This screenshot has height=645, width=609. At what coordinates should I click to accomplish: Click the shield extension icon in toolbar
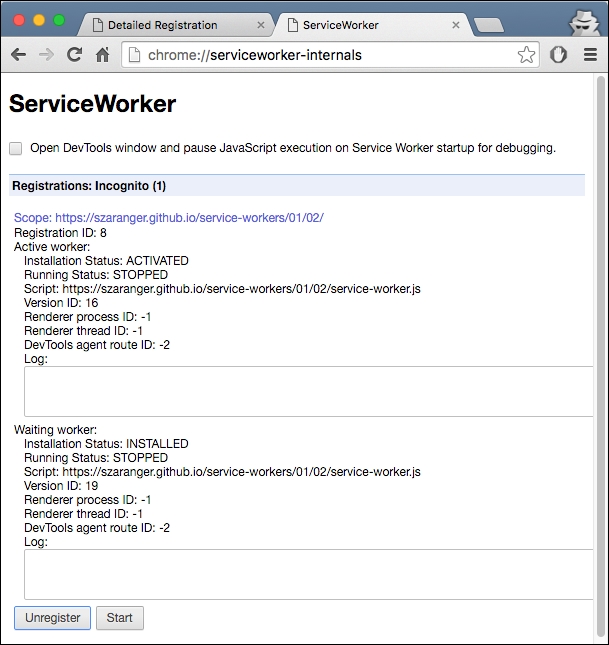559,55
